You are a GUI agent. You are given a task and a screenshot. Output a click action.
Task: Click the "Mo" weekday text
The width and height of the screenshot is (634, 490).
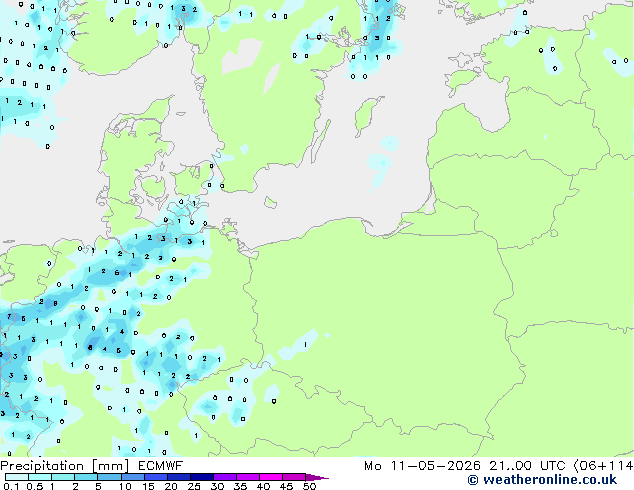(372, 466)
